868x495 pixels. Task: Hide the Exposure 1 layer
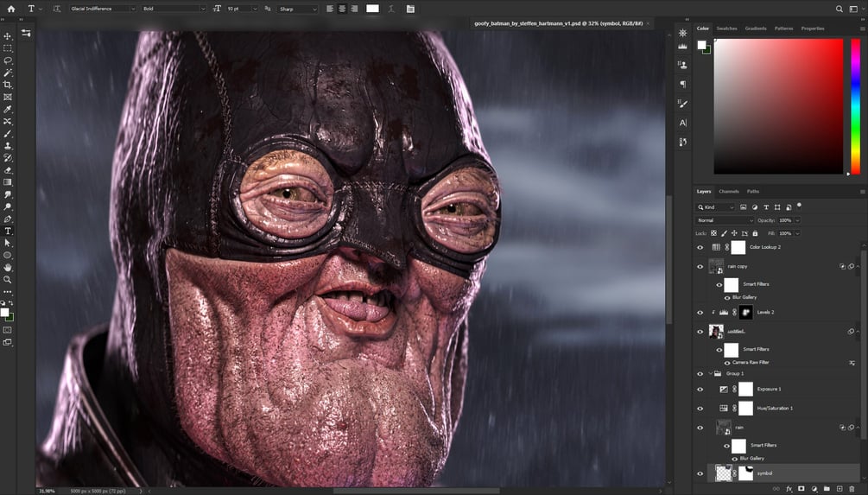click(700, 390)
